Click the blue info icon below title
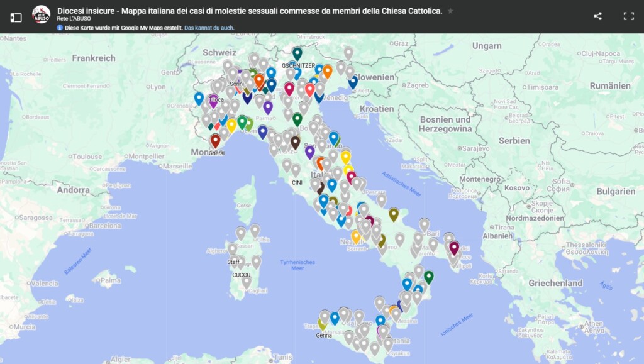 coord(60,28)
